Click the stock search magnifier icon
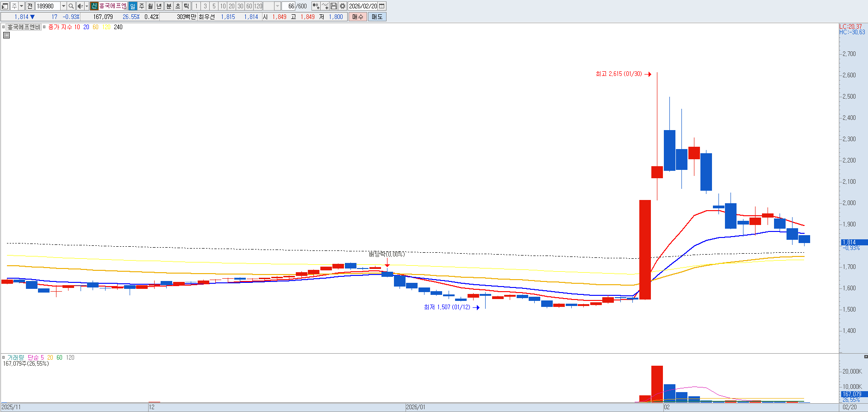This screenshot has height=412, width=868. tap(71, 6)
